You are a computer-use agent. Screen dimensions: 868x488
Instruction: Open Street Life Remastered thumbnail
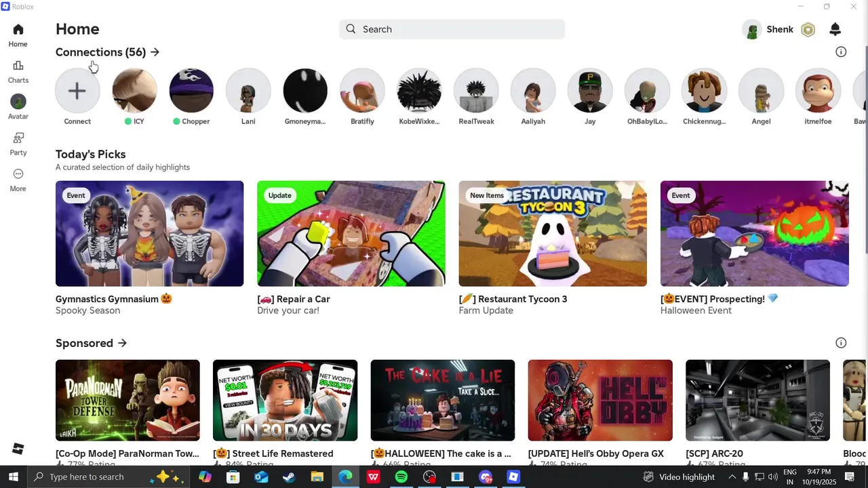pos(285,401)
